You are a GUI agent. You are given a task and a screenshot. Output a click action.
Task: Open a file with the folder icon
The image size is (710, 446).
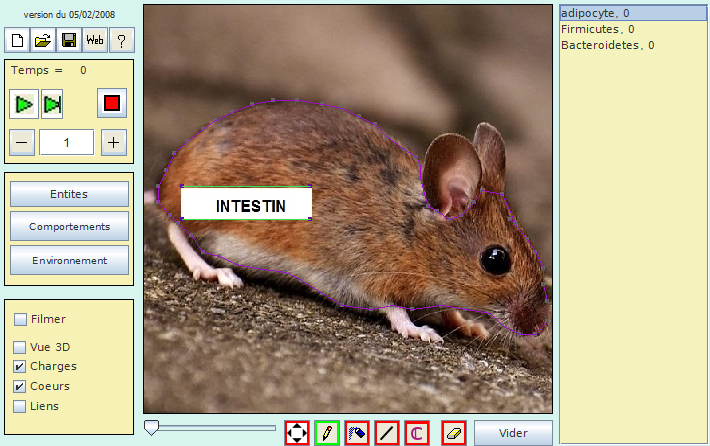tap(43, 40)
